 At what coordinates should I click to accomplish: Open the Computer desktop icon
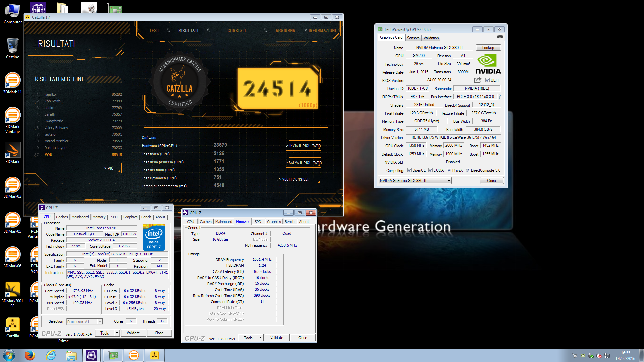pos(13,14)
